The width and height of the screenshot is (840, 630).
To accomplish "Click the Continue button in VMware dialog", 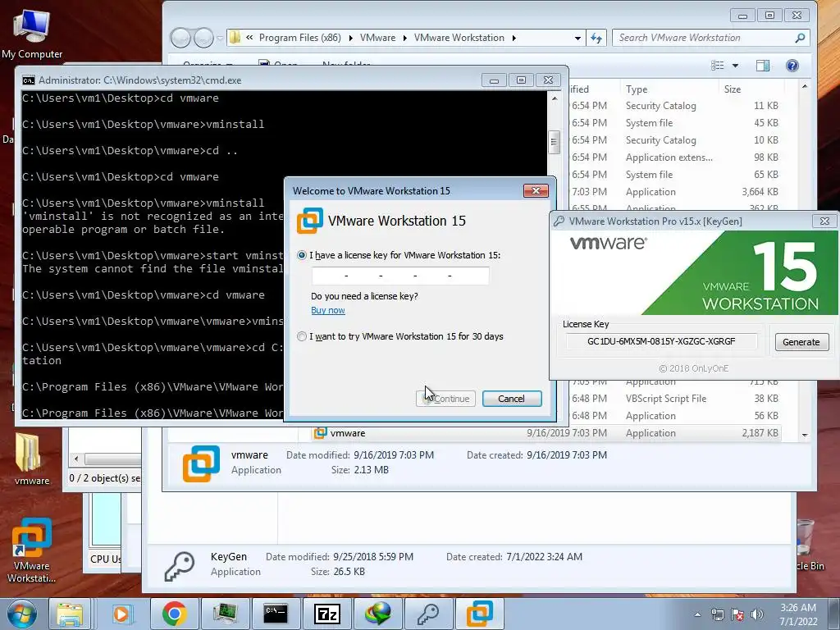I will [x=445, y=399].
